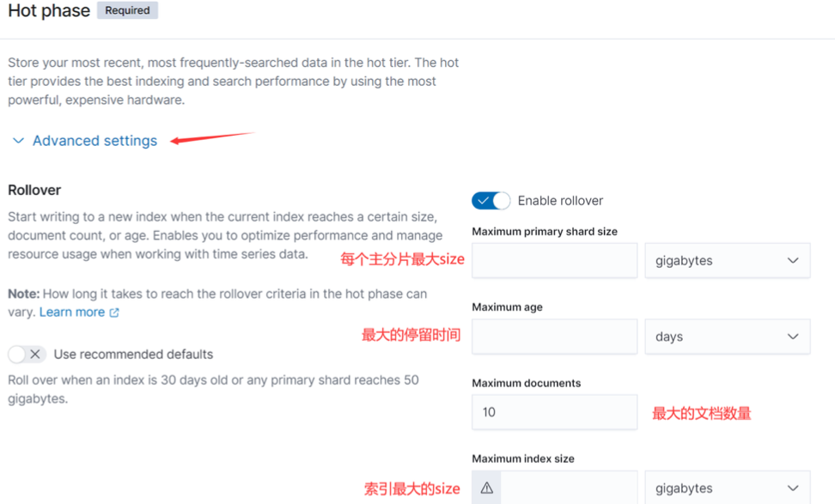
Task: Open the days unit dropdown for Maximum age
Action: pyautogui.click(x=728, y=337)
